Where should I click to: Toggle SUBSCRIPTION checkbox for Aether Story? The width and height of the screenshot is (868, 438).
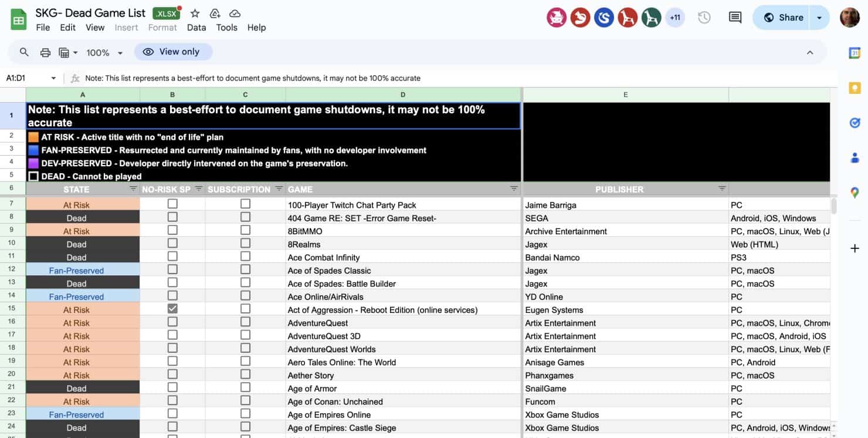click(x=245, y=375)
